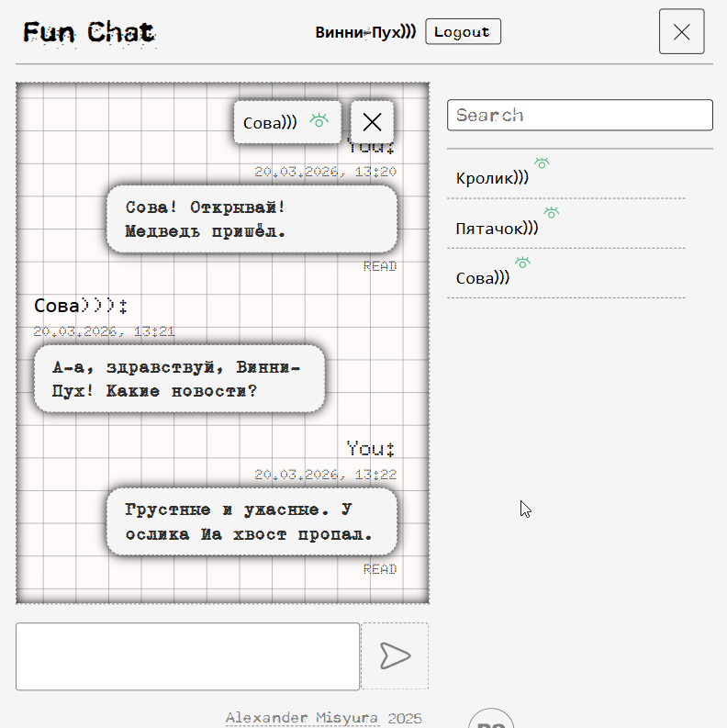
Task: Click into the message text box
Action: tap(187, 656)
